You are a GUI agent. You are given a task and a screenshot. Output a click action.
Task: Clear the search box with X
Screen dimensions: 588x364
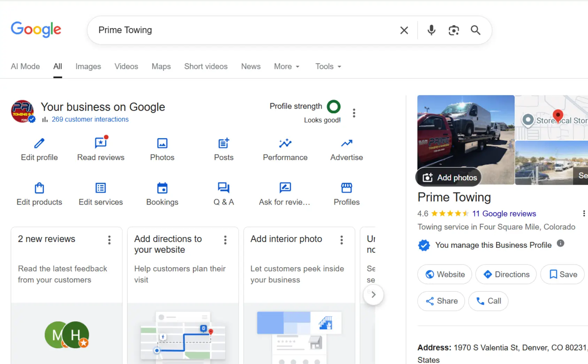pos(404,30)
